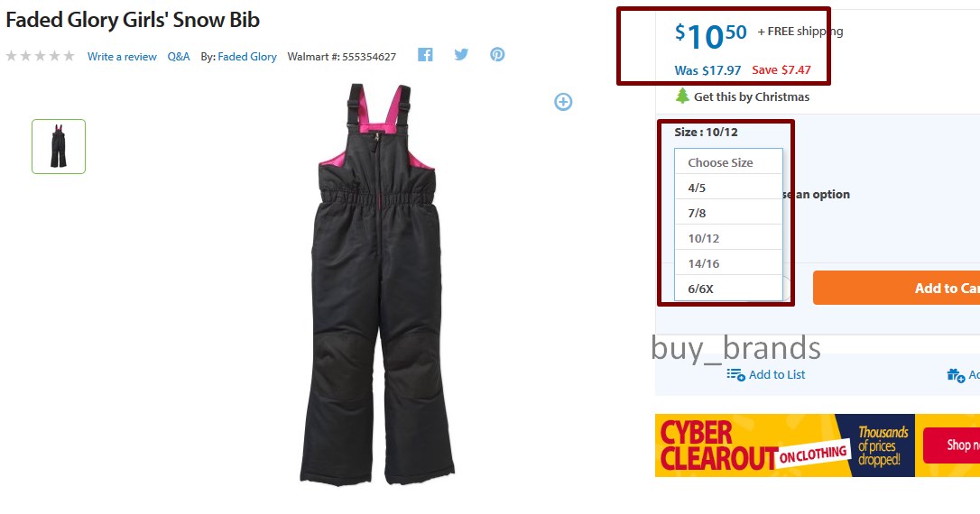Click the star rating row
This screenshot has width=980, height=514.
(40, 56)
